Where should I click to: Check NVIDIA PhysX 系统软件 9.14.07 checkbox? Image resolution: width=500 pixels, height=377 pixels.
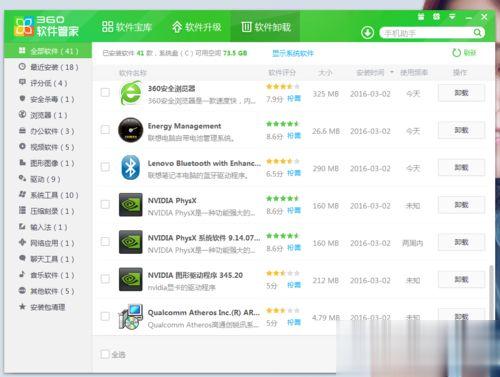point(105,242)
